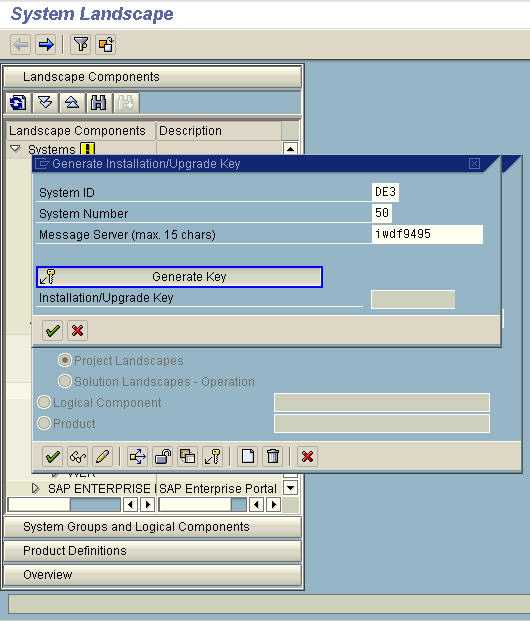Click the copy windows icon in lower toolbar

[188, 457]
